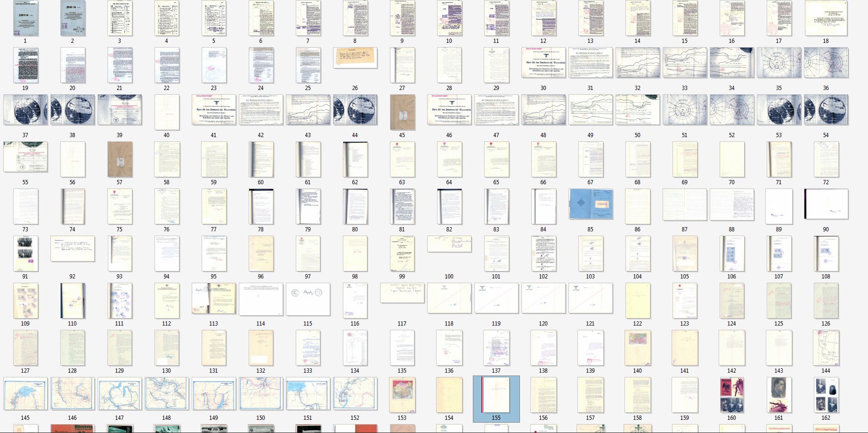
Task: Open the colored map thumbnail 140
Action: point(637,348)
